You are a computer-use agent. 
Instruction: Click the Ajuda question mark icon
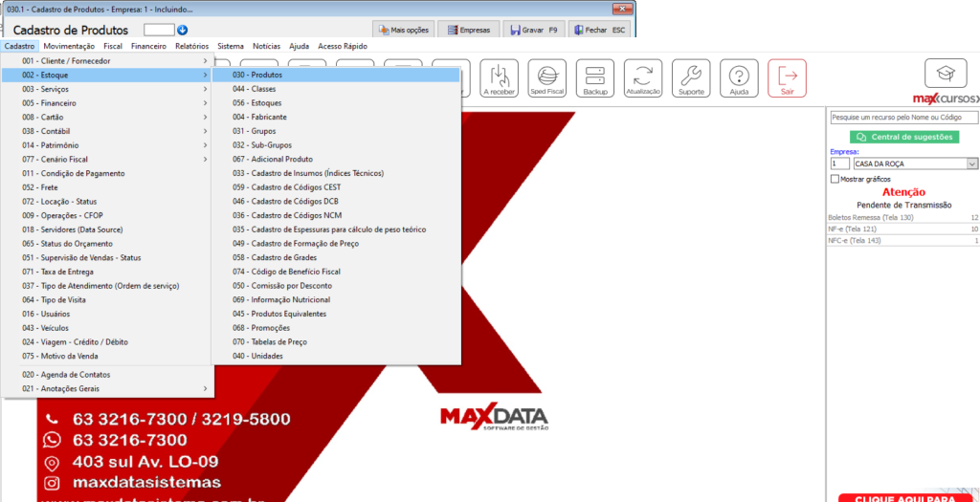point(739,78)
